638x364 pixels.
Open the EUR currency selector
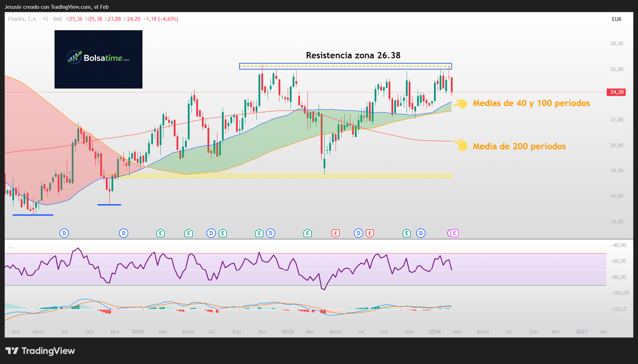[617, 19]
